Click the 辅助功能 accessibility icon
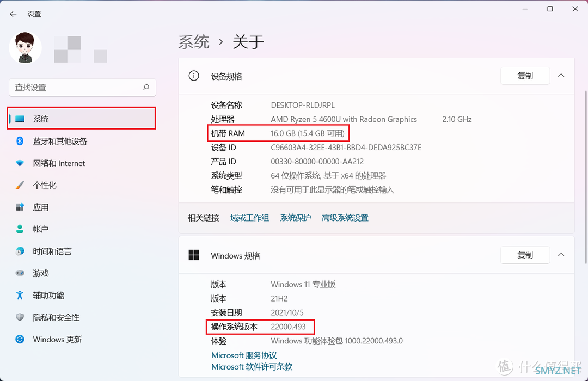 20,295
